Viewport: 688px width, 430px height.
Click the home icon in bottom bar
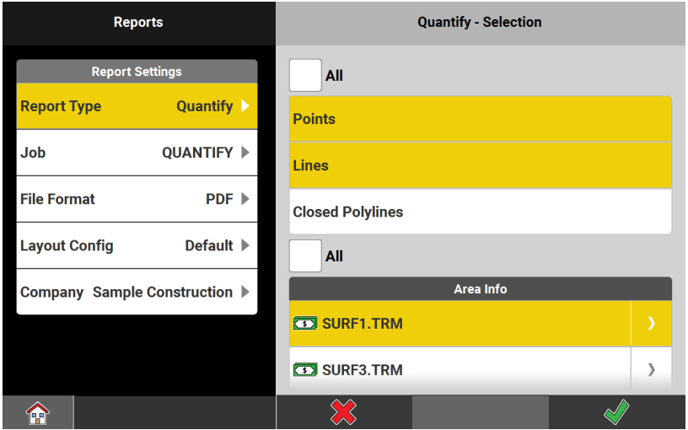[x=37, y=412]
